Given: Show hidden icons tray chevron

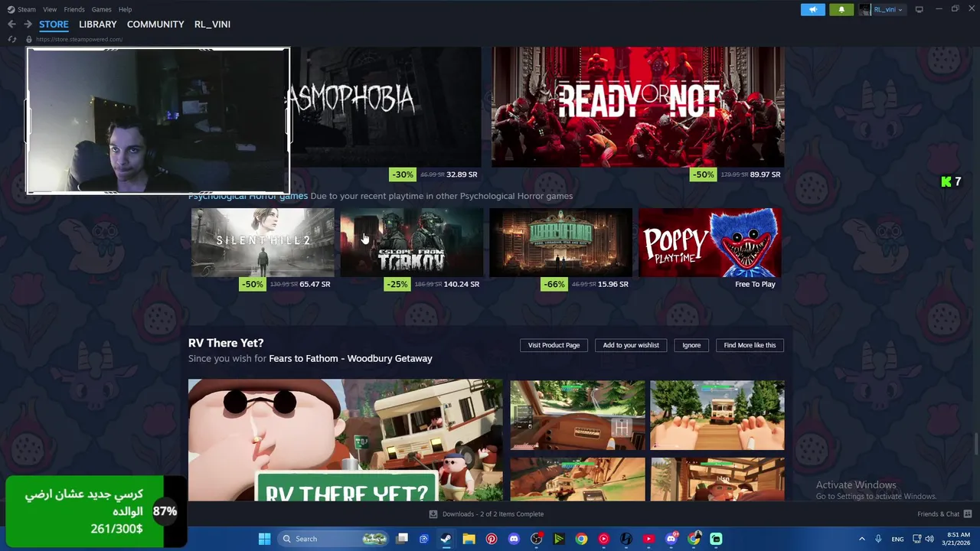Looking at the screenshot, I should [x=861, y=539].
